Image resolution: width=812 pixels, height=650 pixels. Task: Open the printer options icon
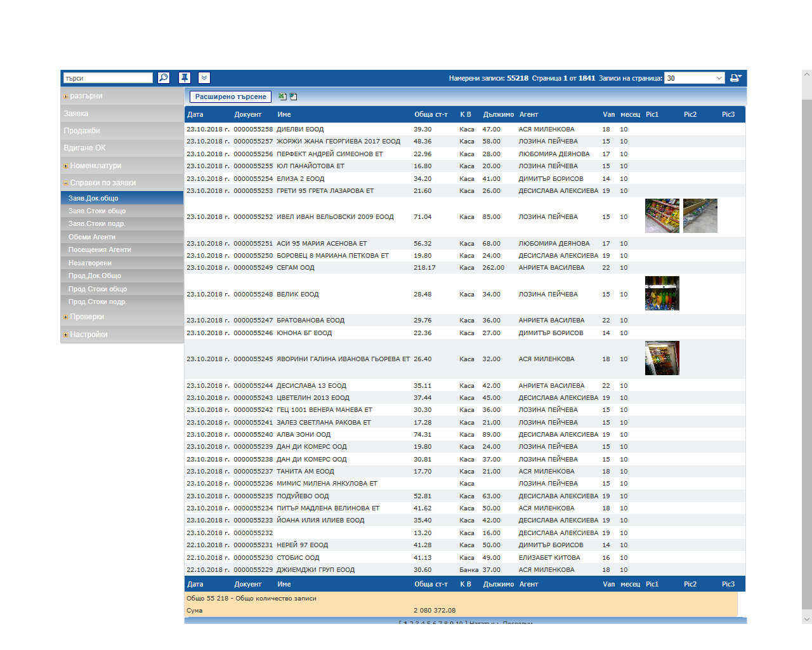735,78
